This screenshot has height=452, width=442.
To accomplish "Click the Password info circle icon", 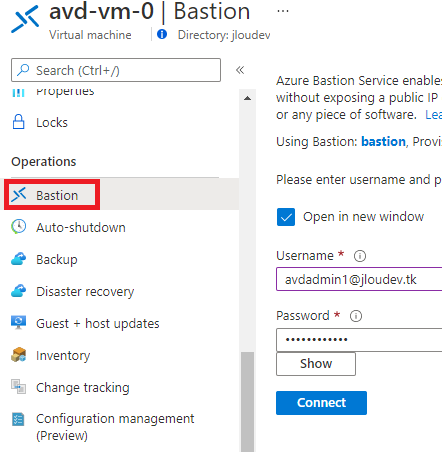I will click(x=356, y=316).
